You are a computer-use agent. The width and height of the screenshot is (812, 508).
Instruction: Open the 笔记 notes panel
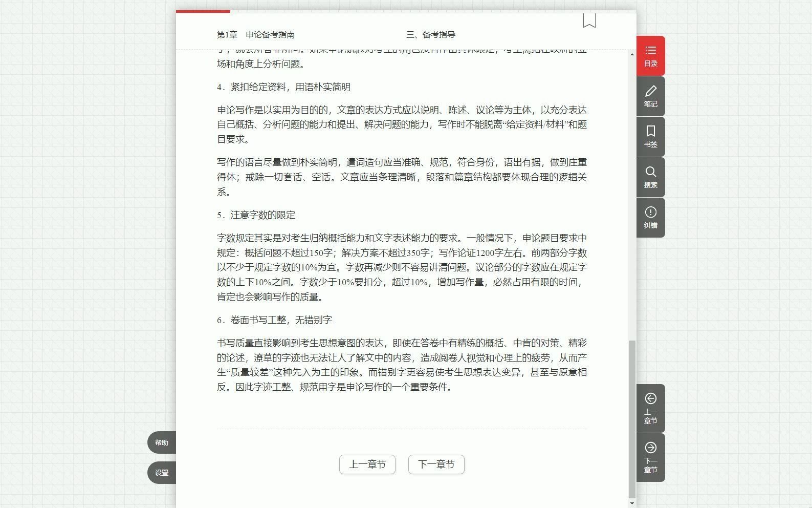(650, 96)
